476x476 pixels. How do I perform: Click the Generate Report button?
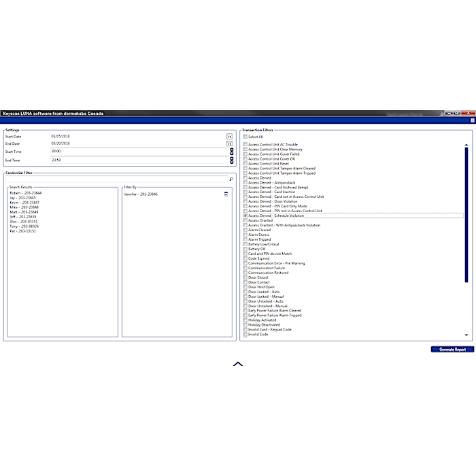pos(452,350)
